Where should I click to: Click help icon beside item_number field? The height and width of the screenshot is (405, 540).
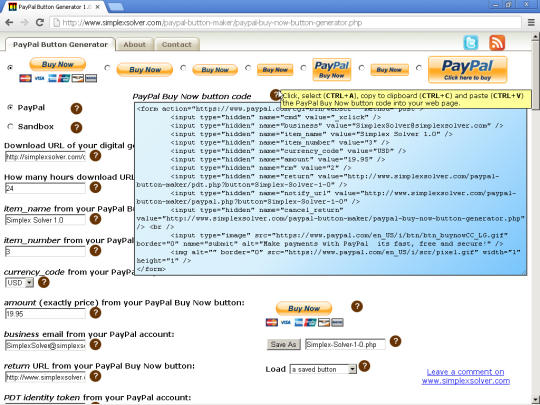coord(95,251)
